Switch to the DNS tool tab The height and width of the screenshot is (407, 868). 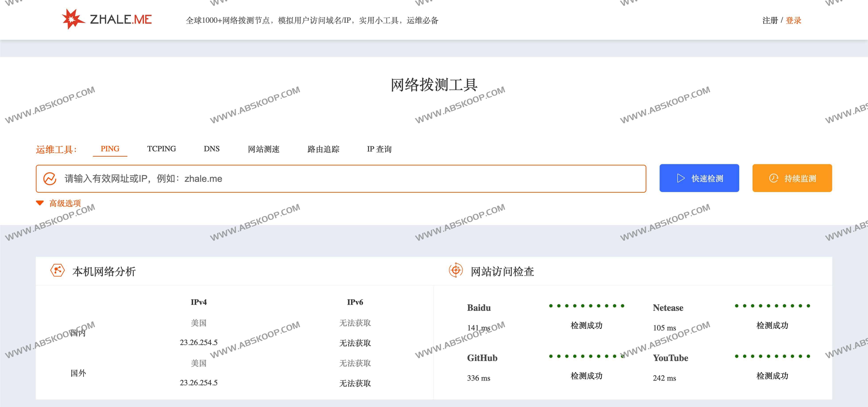212,149
